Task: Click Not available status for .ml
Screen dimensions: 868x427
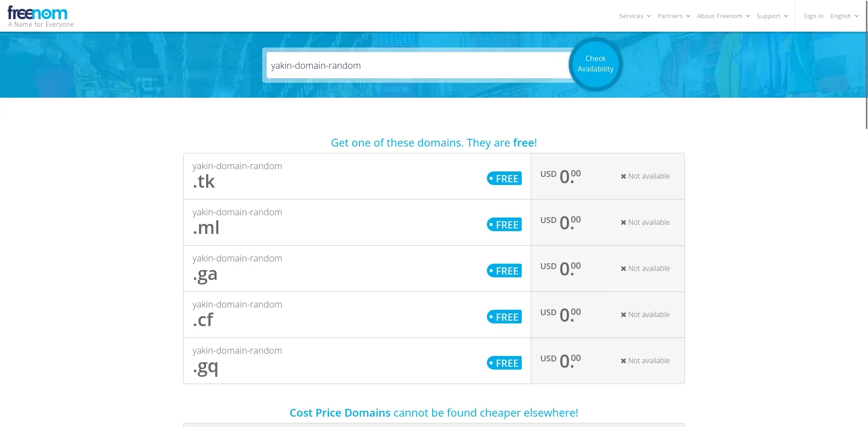Action: pos(645,222)
